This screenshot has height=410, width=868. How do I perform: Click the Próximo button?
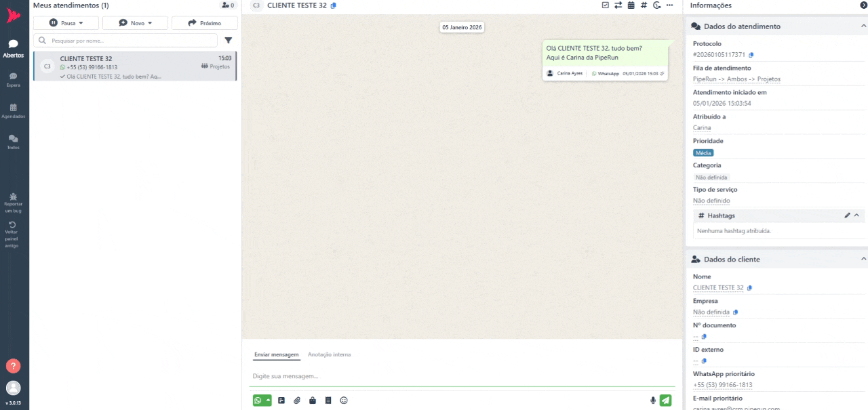pos(204,23)
